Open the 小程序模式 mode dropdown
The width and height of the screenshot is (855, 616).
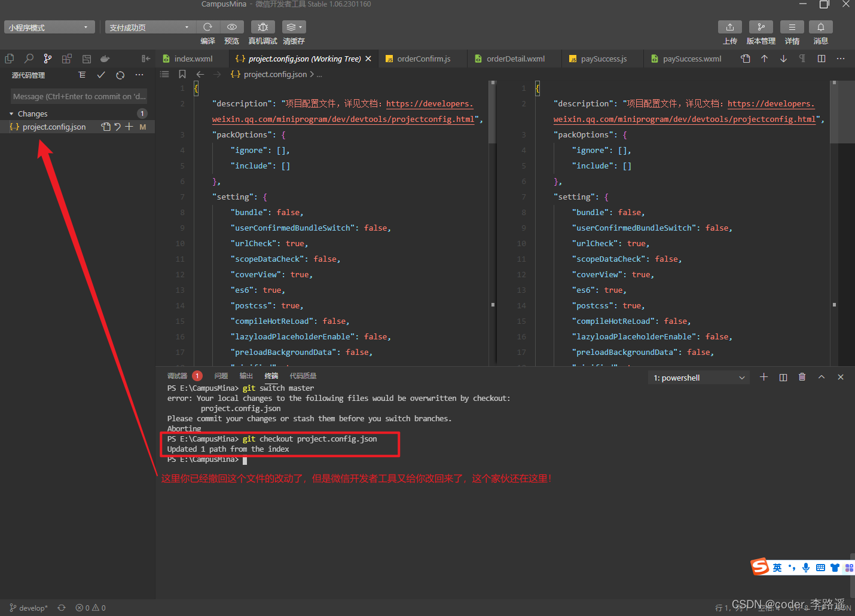pos(50,27)
